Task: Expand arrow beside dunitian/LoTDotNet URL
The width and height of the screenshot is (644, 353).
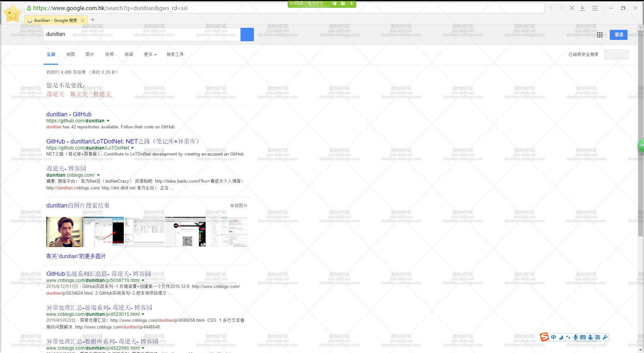Action: coord(132,148)
